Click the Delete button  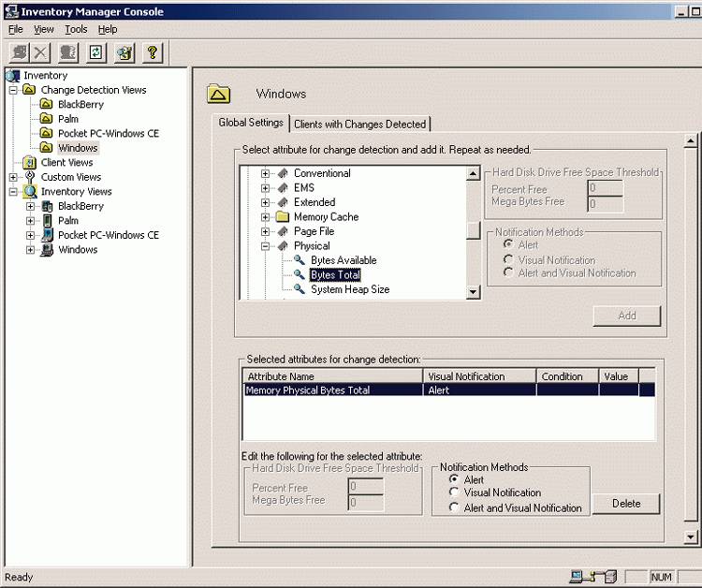[626, 504]
